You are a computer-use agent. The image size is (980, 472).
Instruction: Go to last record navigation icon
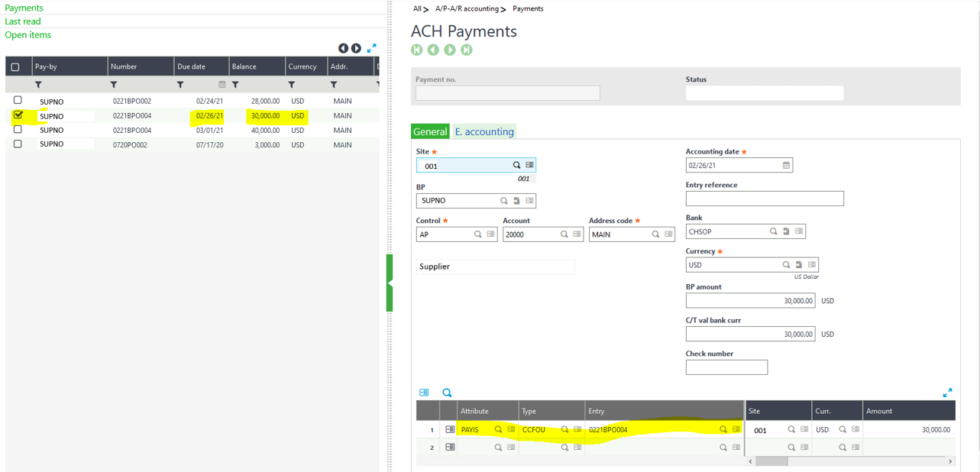click(x=467, y=50)
